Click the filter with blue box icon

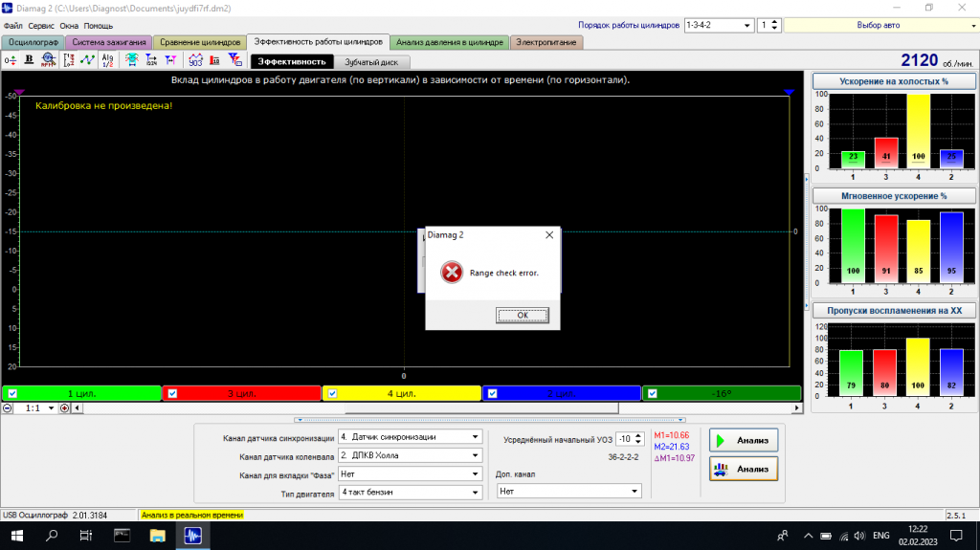[235, 60]
